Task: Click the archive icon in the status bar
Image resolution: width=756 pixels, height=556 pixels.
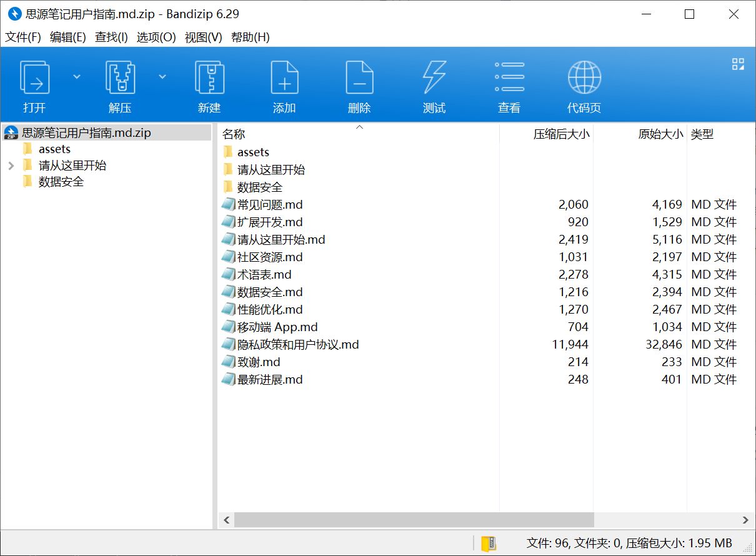Action: [x=489, y=543]
